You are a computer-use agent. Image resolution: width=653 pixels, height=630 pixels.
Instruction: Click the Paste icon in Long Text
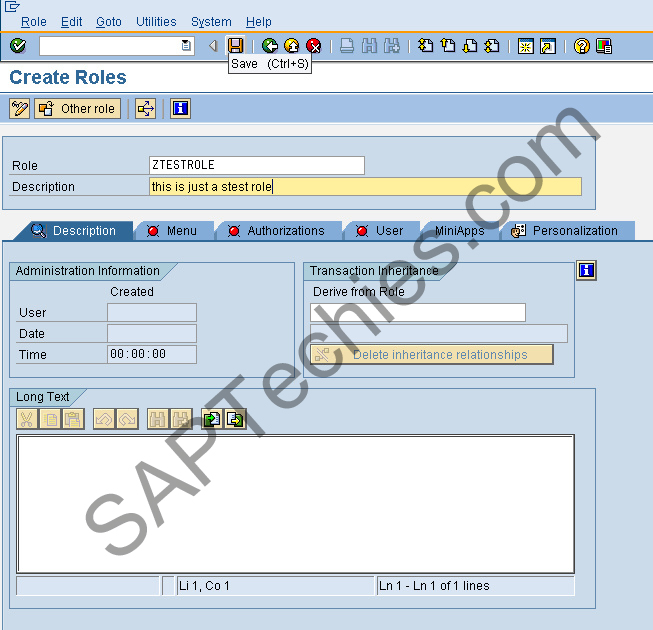click(73, 419)
